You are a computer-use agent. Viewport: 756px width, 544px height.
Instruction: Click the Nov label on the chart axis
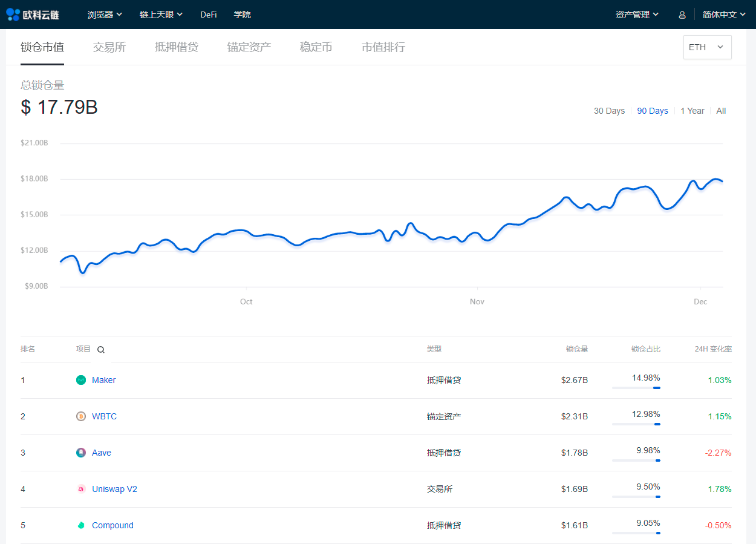[x=477, y=301]
